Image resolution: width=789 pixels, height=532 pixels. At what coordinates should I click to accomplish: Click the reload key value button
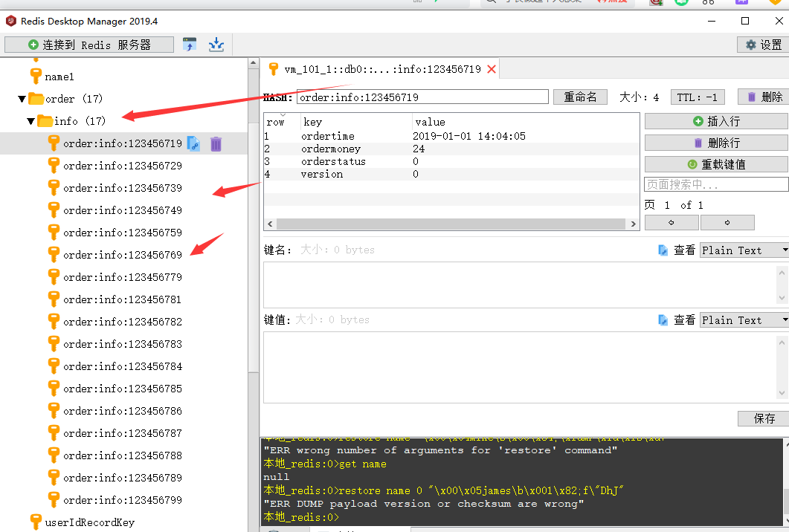click(717, 164)
